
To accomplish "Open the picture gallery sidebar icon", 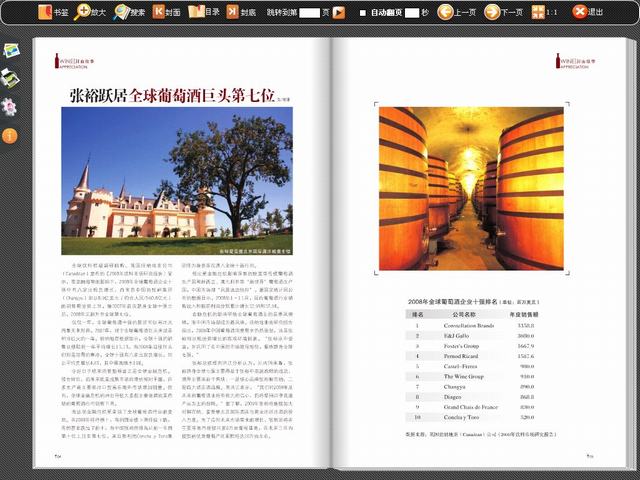I will click(11, 51).
